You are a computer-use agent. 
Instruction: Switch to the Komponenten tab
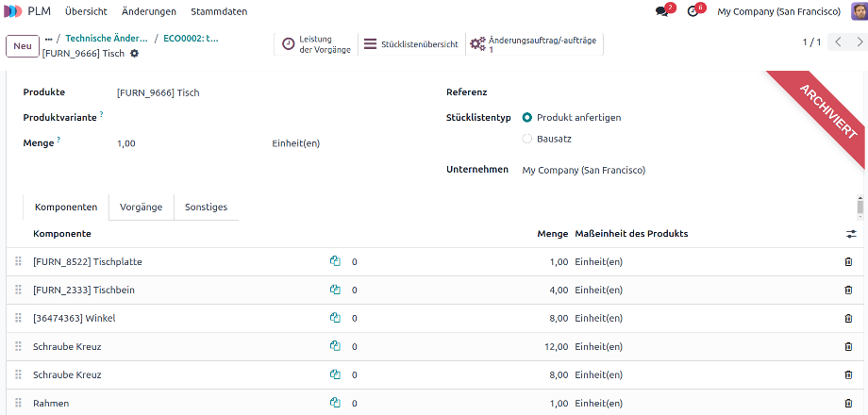click(x=66, y=207)
